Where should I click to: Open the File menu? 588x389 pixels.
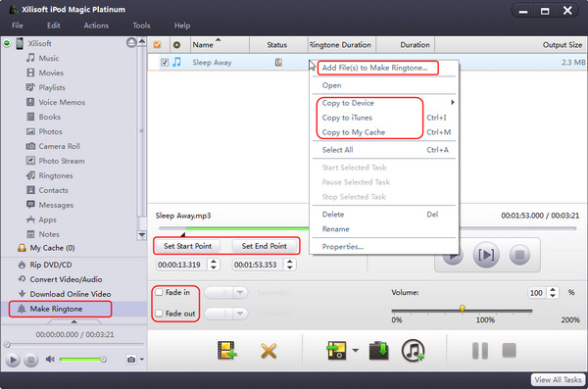(18, 25)
